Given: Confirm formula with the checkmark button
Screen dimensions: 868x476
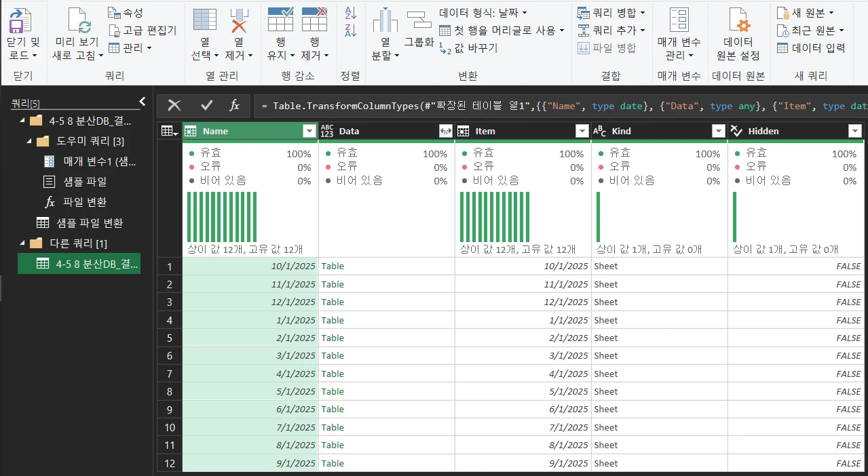Looking at the screenshot, I should tap(206, 105).
